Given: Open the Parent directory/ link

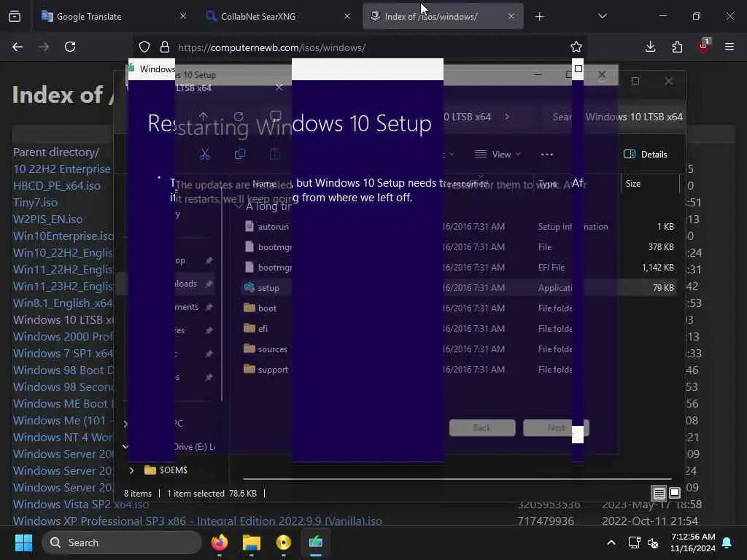Looking at the screenshot, I should coord(55,152).
